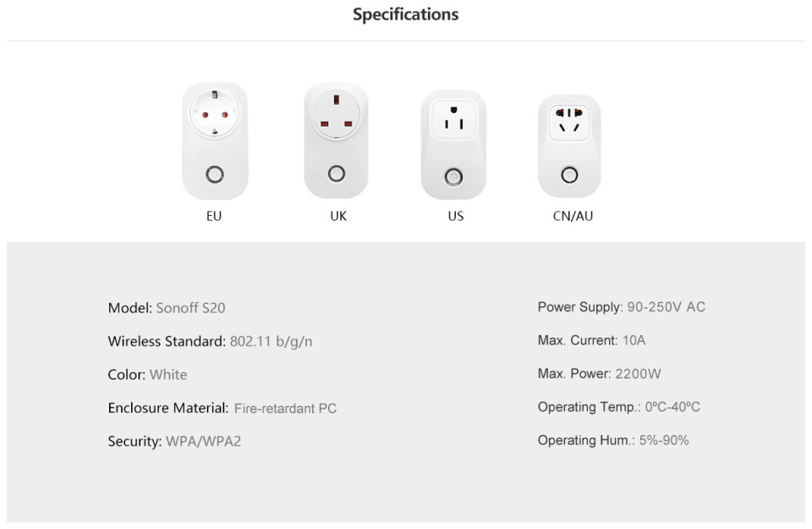The height and width of the screenshot is (529, 812).
Task: Click the Max. Power 2200W text
Action: pos(599,373)
